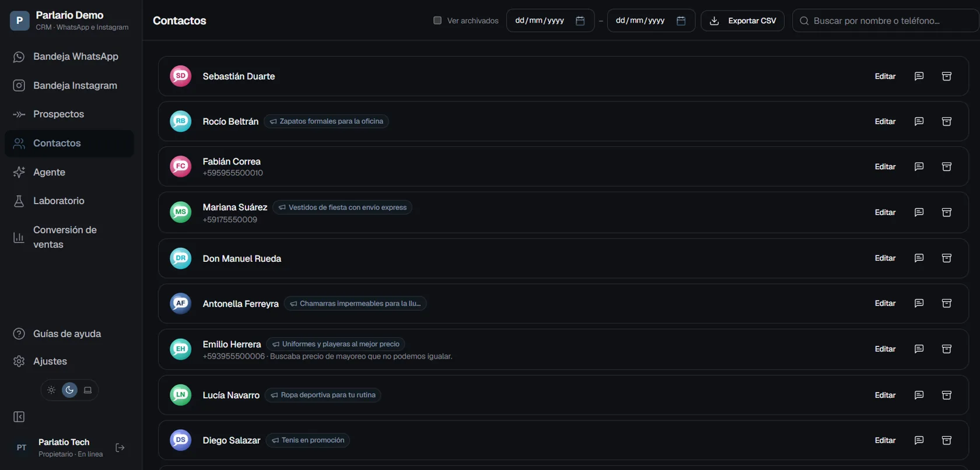980x470 pixels.
Task: Open message icon for Diego Salazar
Action: 919,440
